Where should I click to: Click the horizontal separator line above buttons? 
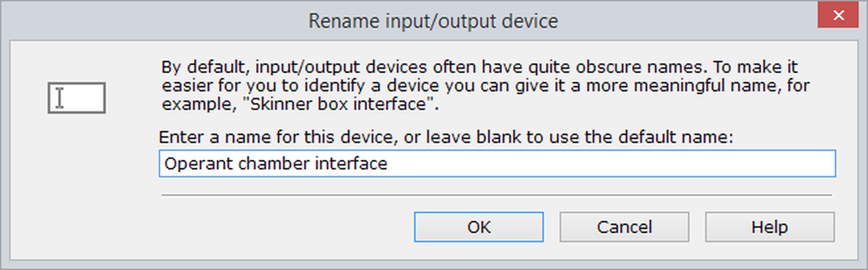click(x=496, y=195)
